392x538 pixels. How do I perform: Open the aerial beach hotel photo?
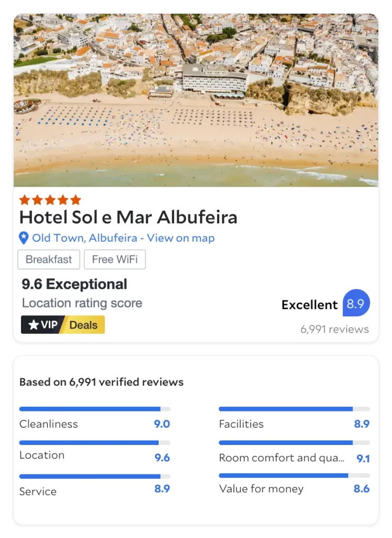196,100
